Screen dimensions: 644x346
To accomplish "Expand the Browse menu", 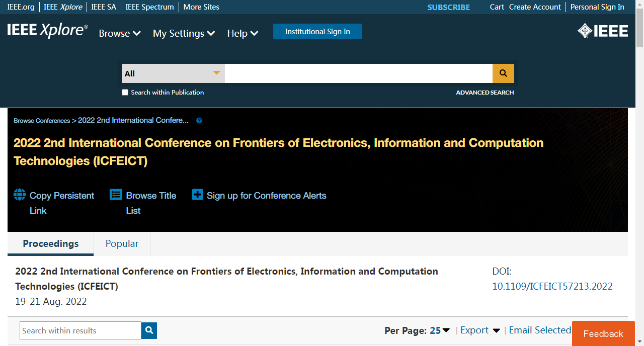I will click(120, 33).
